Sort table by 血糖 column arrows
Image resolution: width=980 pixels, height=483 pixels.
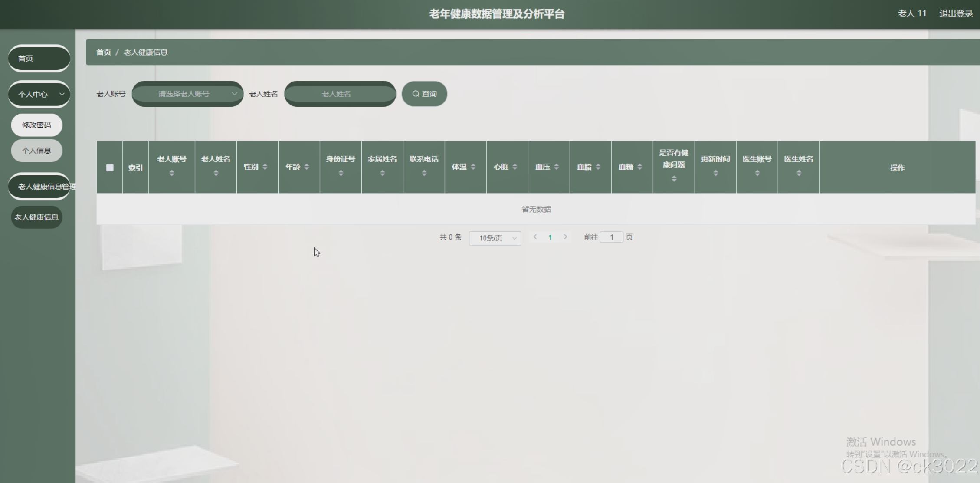[639, 167]
